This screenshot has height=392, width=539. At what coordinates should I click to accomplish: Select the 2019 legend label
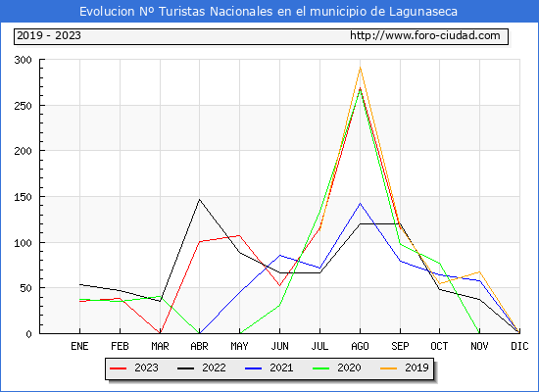click(x=416, y=367)
